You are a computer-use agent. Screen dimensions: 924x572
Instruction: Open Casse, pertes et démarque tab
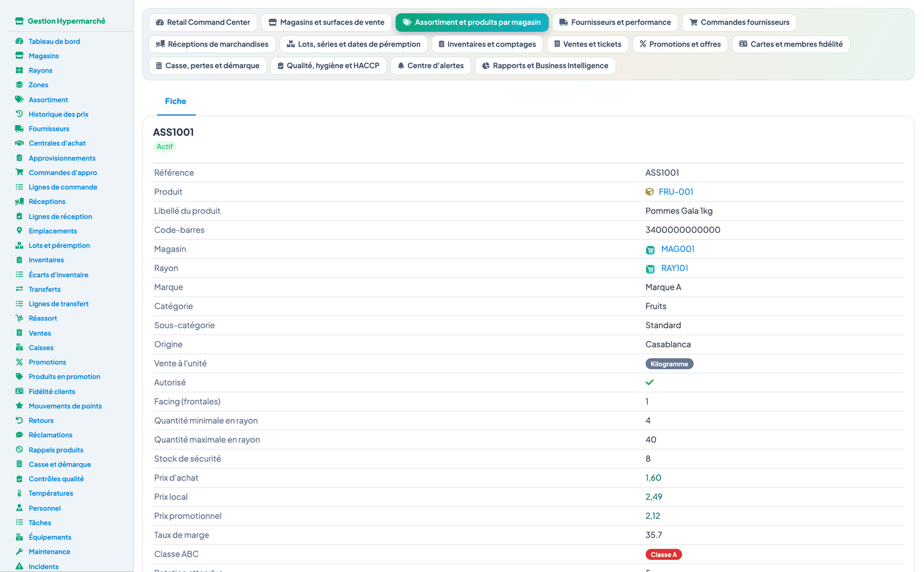(x=207, y=66)
